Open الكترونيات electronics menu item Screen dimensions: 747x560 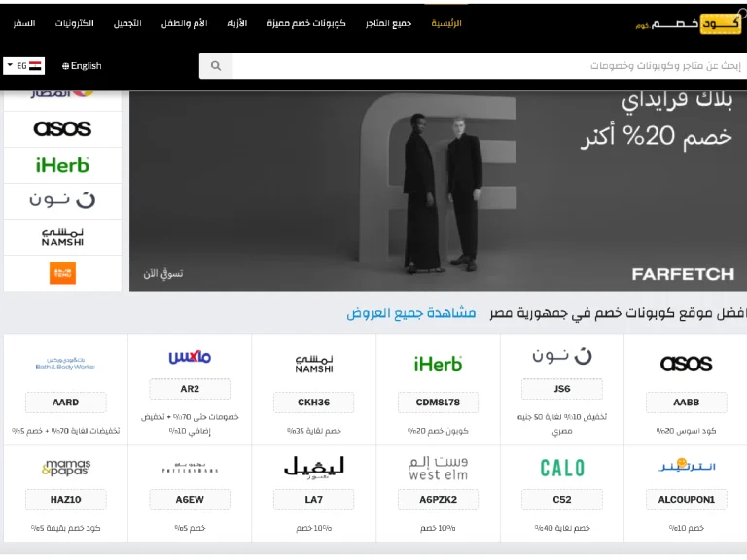(x=74, y=23)
